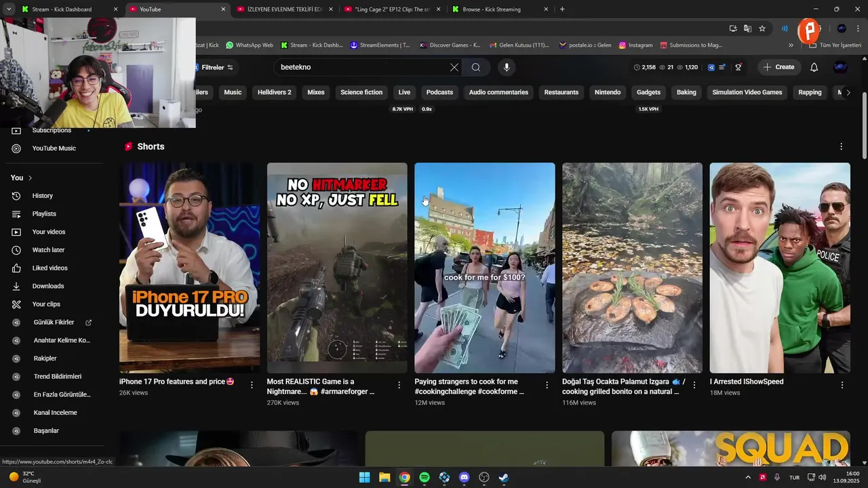Screen dimensions: 868x488
Task: Open Tüm Yer İşaretleri bookmarks folder
Action: [837, 45]
